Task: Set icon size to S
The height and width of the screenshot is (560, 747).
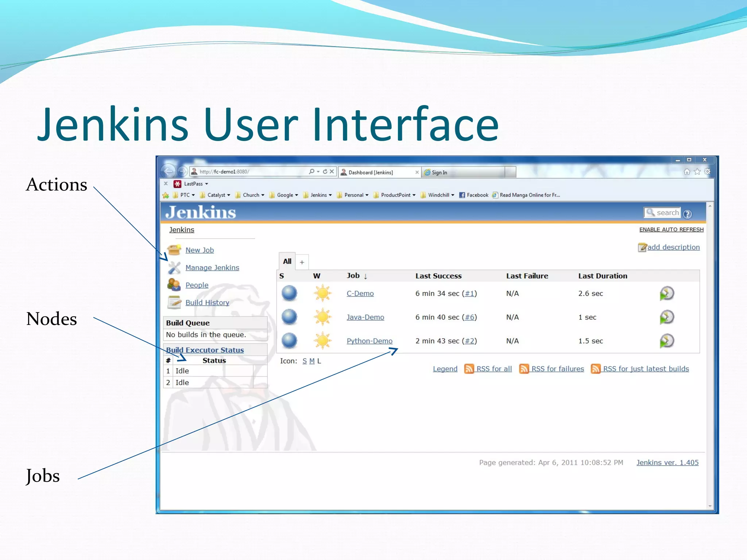Action: click(x=305, y=361)
